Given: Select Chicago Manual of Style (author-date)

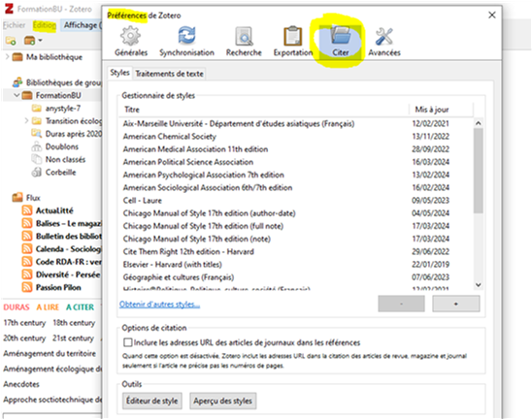Looking at the screenshot, I should 296,213.
